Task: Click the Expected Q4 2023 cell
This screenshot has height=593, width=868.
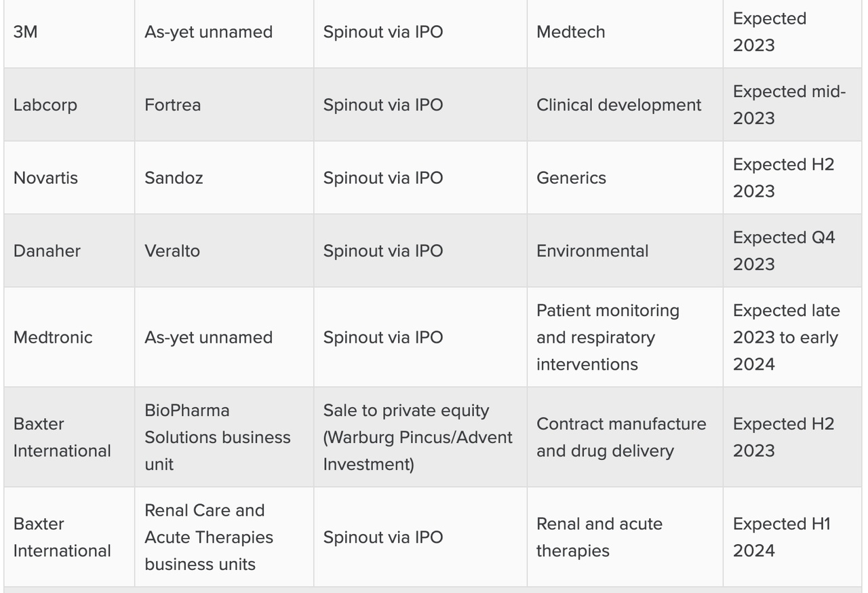Action: point(783,251)
